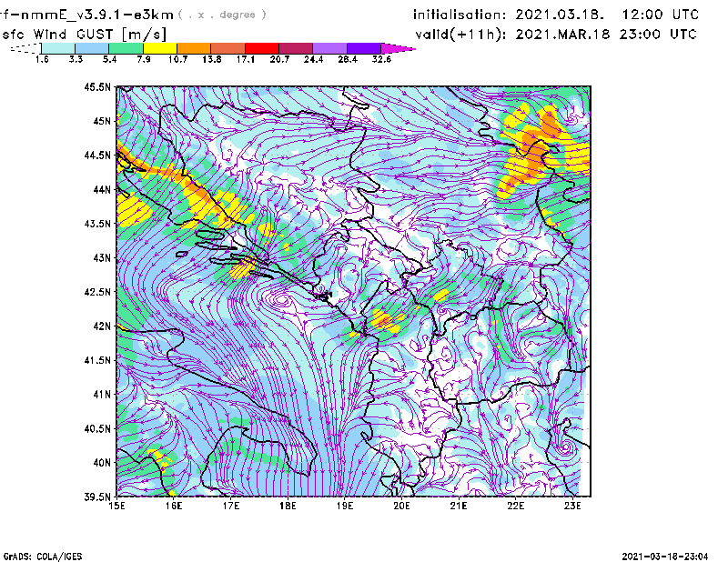728x562 pixels.
Task: Click the dashed white arrow below 1.6
Action: [x=25, y=48]
